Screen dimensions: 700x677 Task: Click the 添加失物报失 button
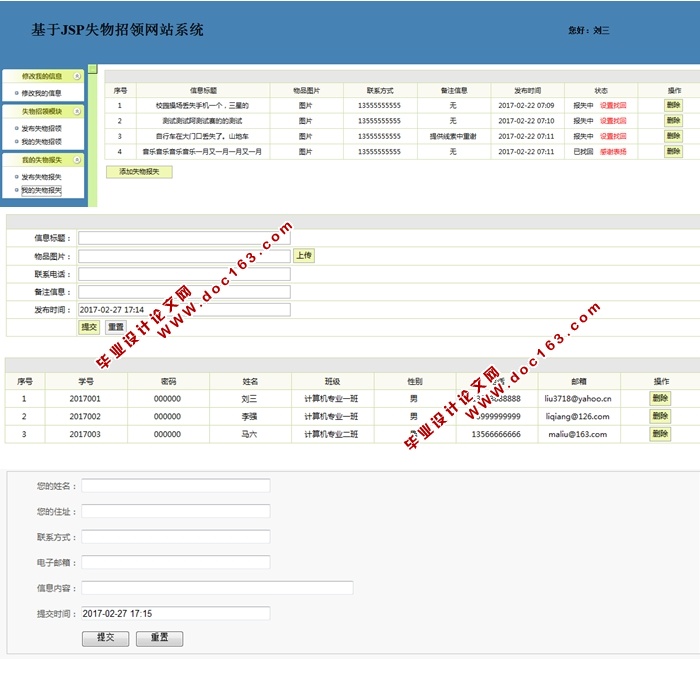[x=139, y=172]
